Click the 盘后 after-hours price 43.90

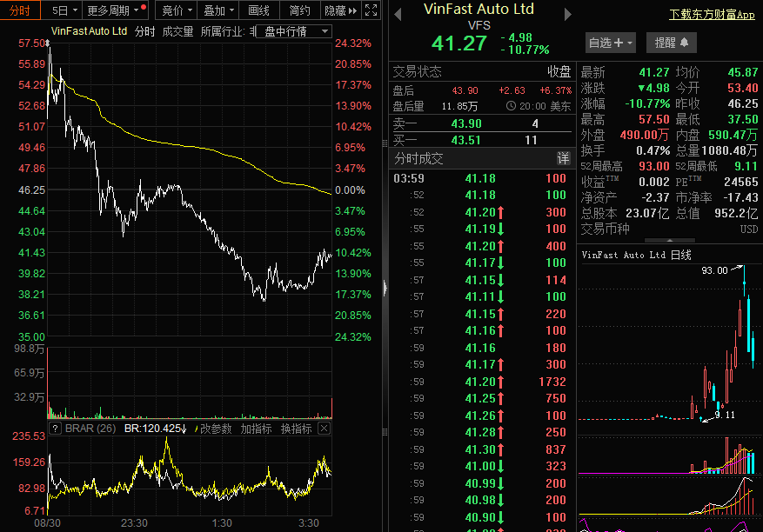[465, 90]
